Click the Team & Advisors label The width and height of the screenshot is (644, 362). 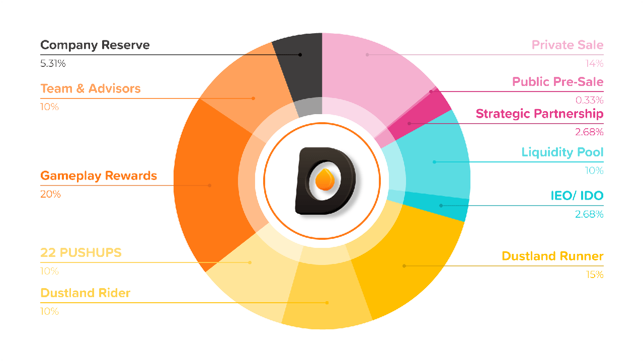click(91, 89)
